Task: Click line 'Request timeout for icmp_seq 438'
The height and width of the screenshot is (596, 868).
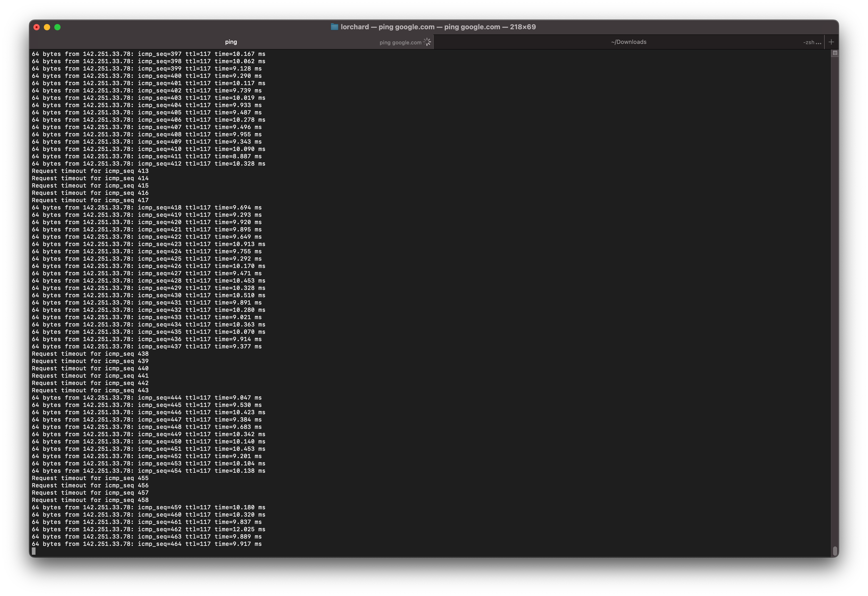Action: pos(90,353)
